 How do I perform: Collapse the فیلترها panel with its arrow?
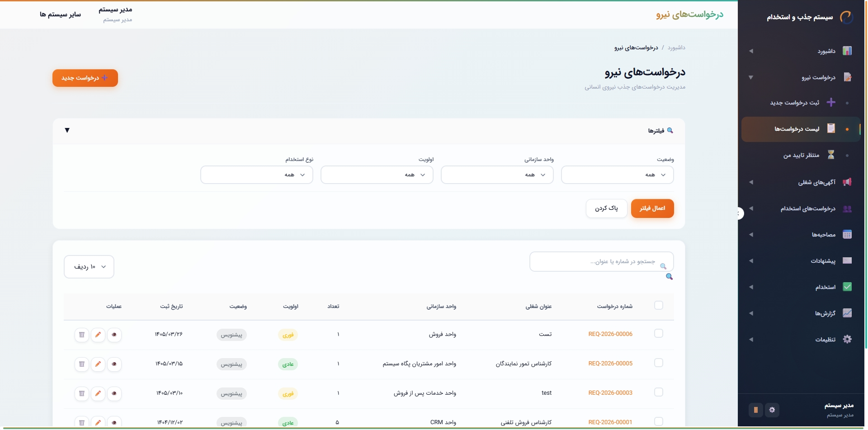(67, 131)
